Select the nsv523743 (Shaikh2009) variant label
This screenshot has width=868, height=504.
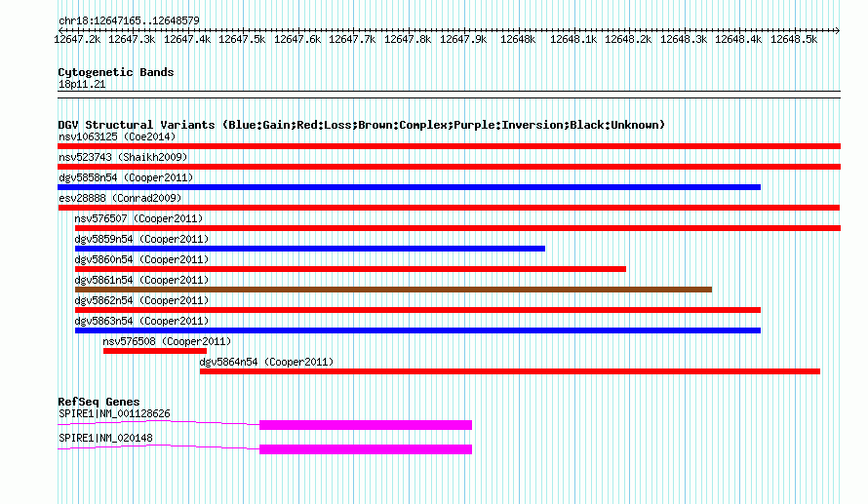pyautogui.click(x=123, y=157)
